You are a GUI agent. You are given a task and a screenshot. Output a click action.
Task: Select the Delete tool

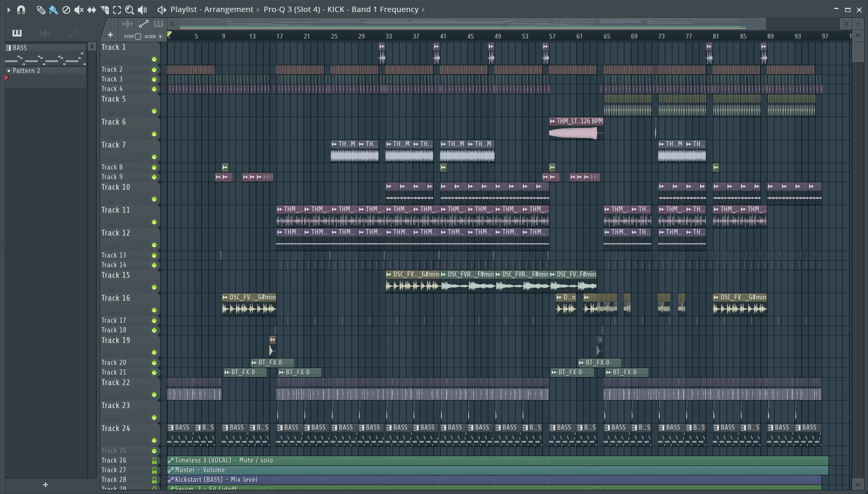pyautogui.click(x=66, y=10)
